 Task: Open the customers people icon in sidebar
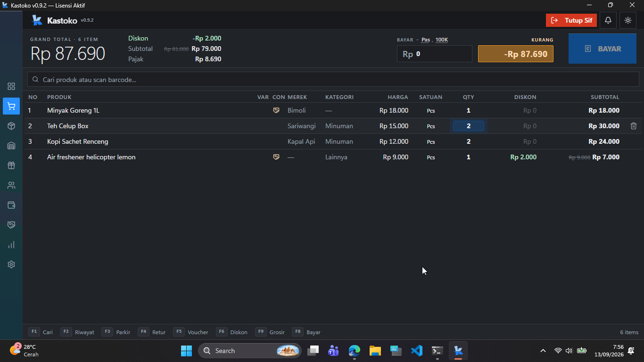click(11, 185)
